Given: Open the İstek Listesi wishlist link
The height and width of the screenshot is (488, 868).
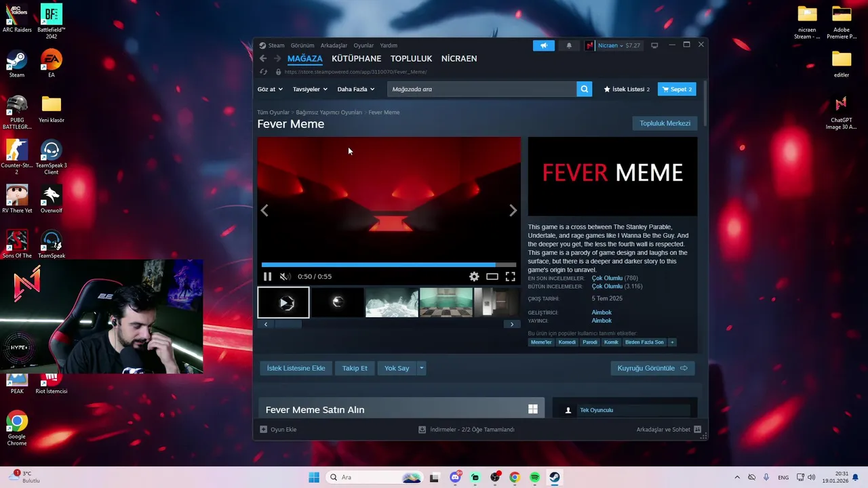Looking at the screenshot, I should pos(627,89).
